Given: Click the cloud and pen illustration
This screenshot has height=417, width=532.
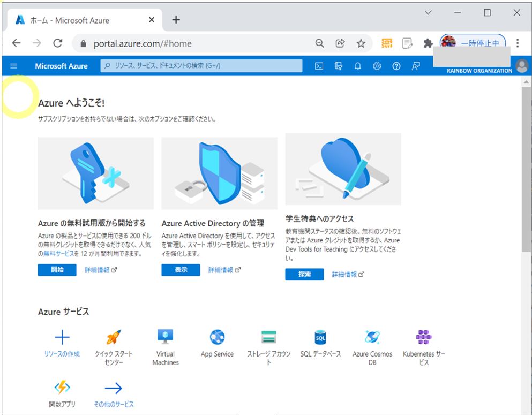Looking at the screenshot, I should (x=343, y=169).
